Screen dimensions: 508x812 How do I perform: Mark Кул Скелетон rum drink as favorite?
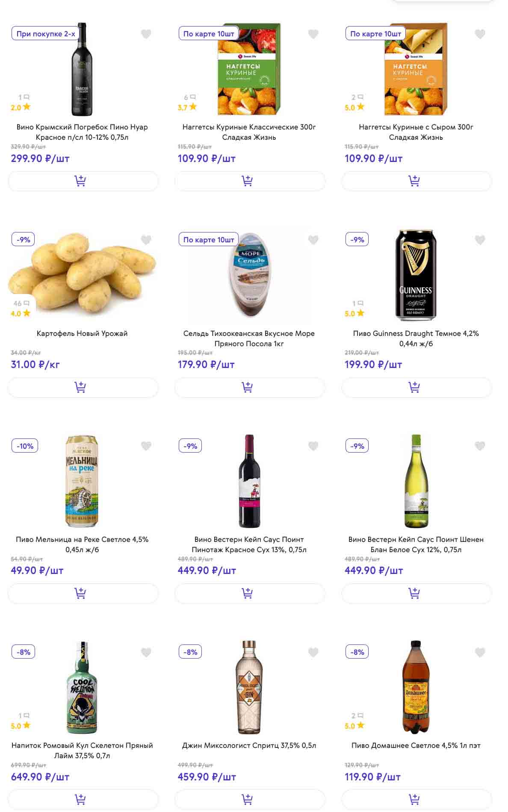pos(146,652)
